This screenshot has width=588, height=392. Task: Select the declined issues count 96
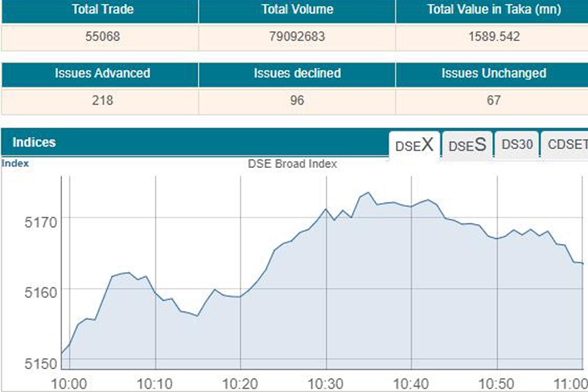coord(297,101)
